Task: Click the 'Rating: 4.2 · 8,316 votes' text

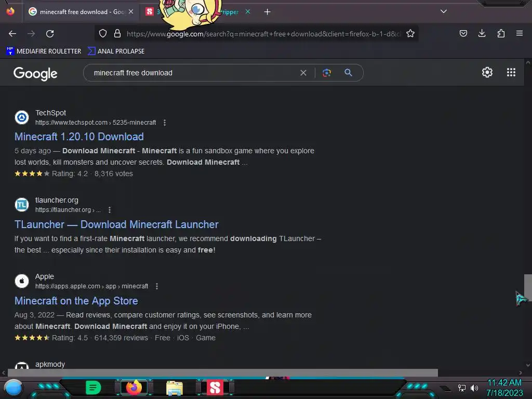Action: tap(92, 174)
